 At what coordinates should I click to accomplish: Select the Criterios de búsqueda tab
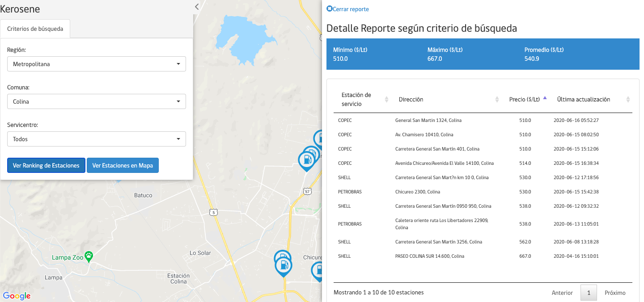pos(35,29)
